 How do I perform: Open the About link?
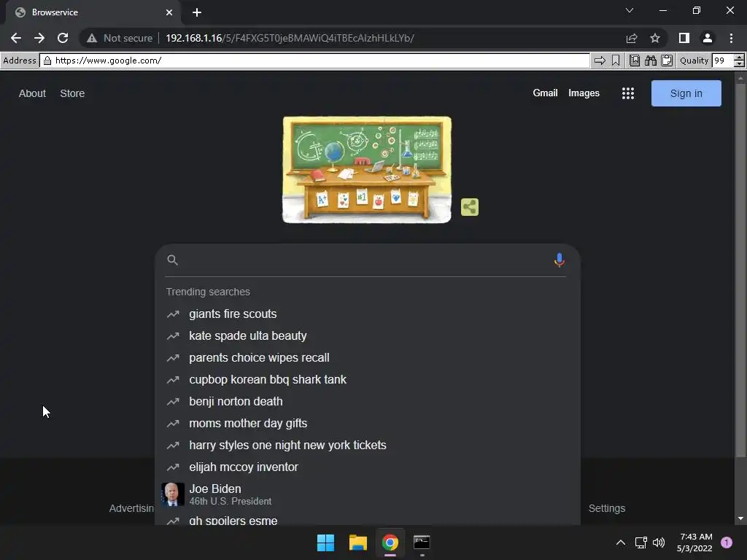click(32, 93)
